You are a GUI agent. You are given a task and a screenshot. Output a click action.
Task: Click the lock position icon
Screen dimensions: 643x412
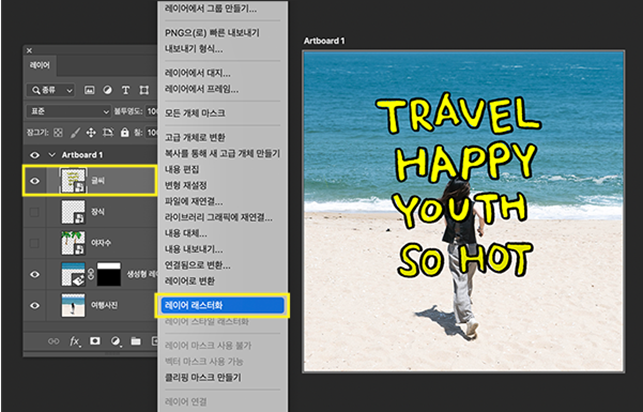[92, 132]
